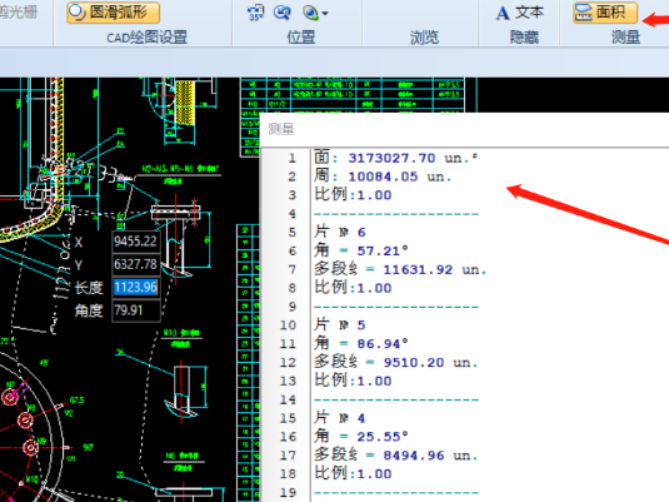This screenshot has width=669, height=502.
Task: Click the CAD绘图设置 group label
Action: (x=146, y=38)
